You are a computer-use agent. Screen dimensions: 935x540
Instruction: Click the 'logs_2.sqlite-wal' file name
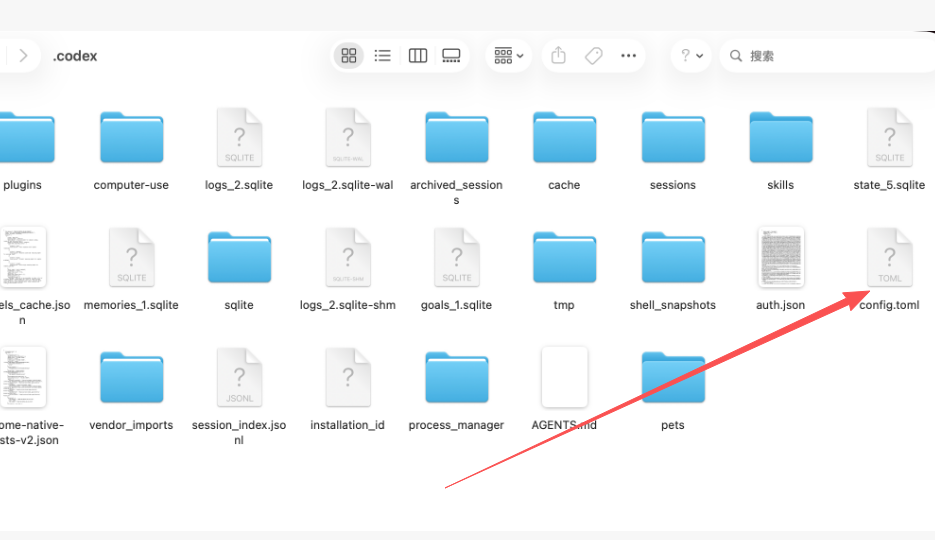348,185
